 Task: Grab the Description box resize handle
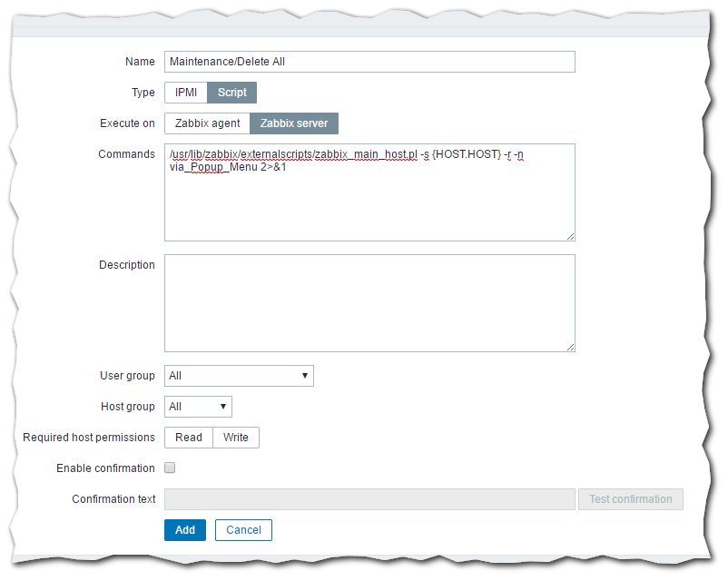570,347
